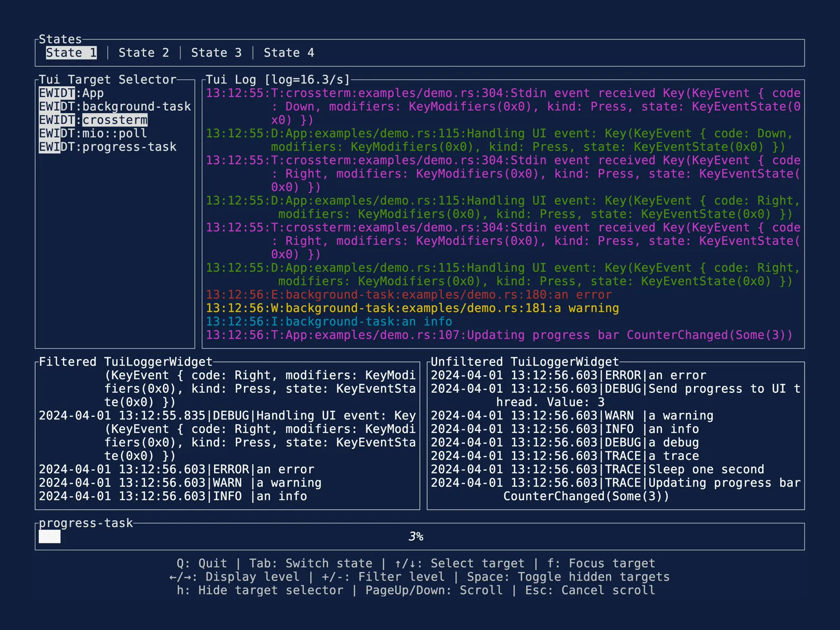Click the 'f: Focus target' hint
This screenshot has height=630, width=840.
[601, 563]
